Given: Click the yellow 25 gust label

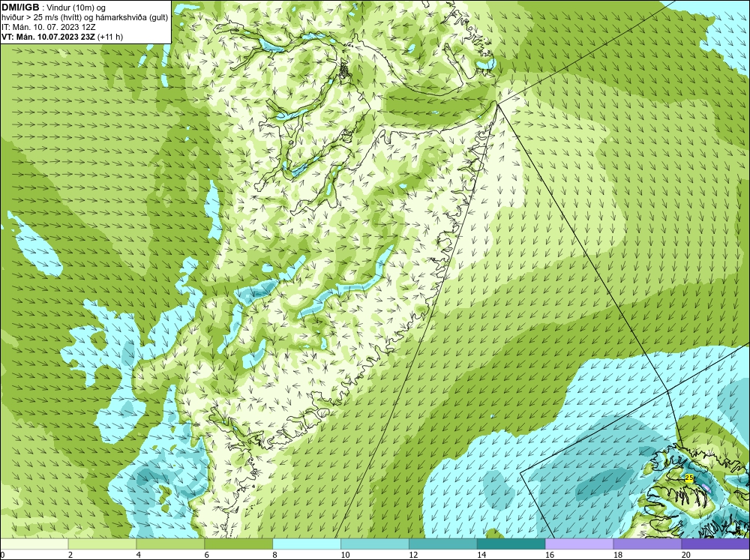Looking at the screenshot, I should pyautogui.click(x=688, y=478).
